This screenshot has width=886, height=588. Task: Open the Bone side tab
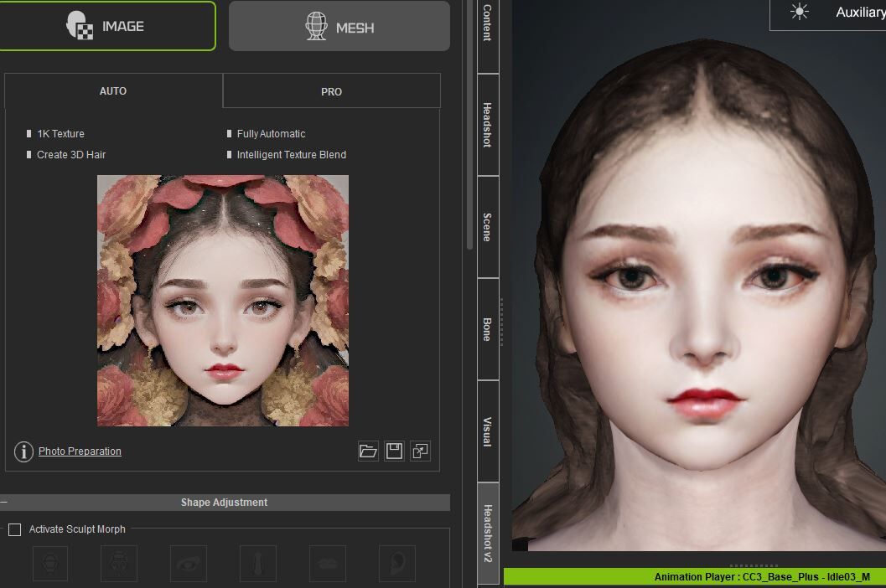click(x=488, y=329)
